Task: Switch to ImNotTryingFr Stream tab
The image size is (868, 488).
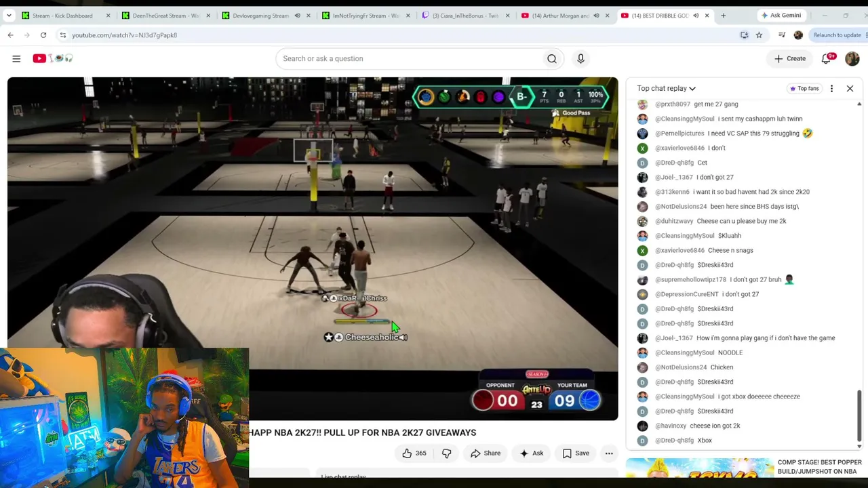Action: pos(365,16)
